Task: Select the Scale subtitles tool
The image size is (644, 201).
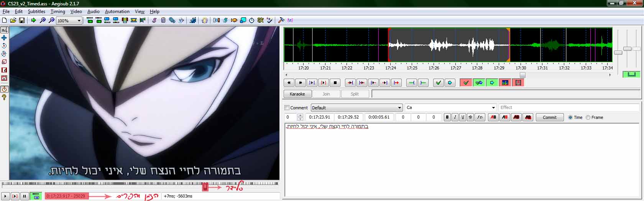Action: click(4, 62)
